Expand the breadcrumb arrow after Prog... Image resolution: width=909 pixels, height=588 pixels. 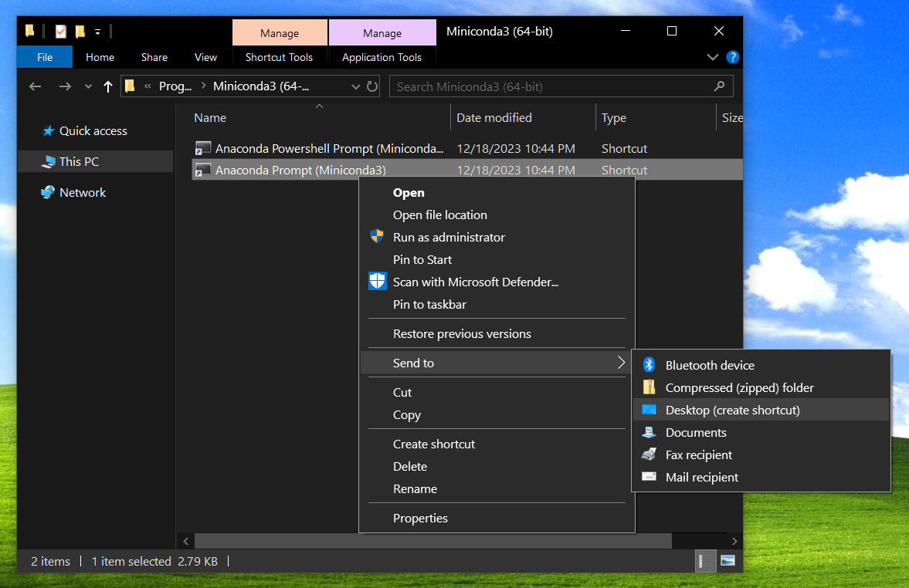point(203,86)
